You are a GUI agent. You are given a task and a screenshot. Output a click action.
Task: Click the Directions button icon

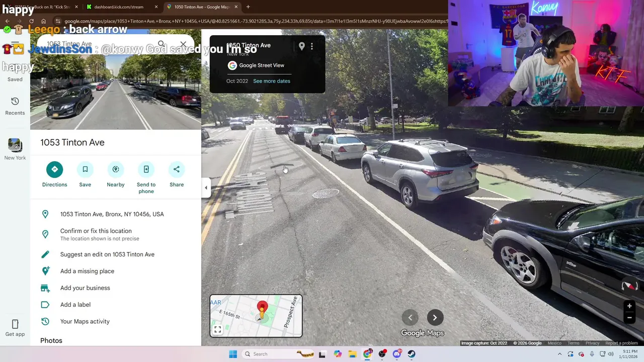point(54,169)
